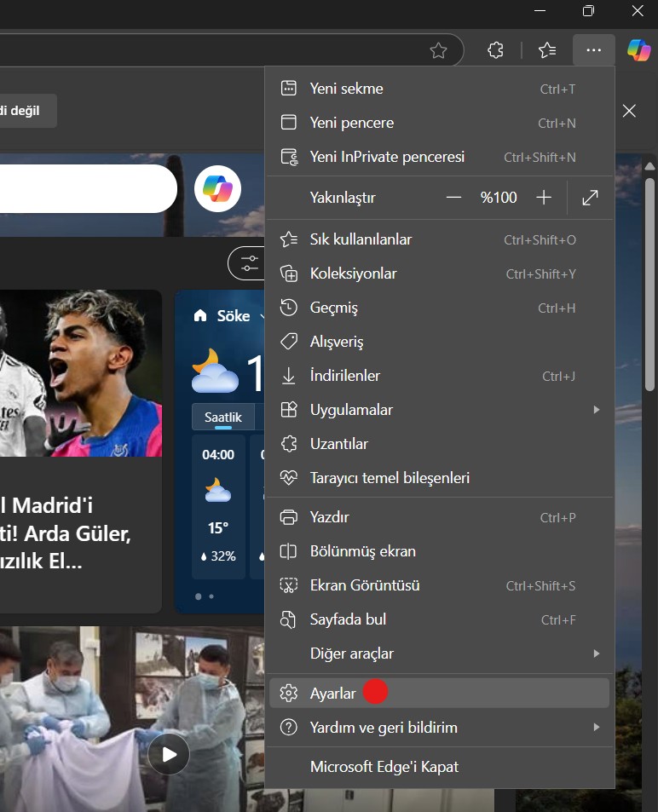Screen dimensions: 658x812
Task: Open Geçmiş from the menu
Action: [439, 308]
